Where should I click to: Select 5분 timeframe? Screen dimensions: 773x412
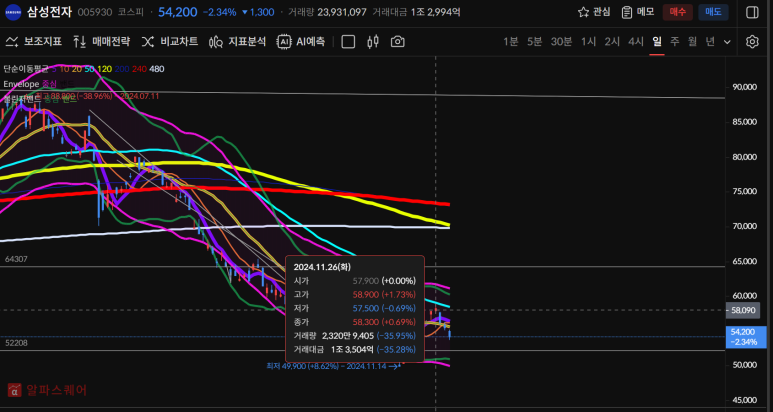point(534,42)
